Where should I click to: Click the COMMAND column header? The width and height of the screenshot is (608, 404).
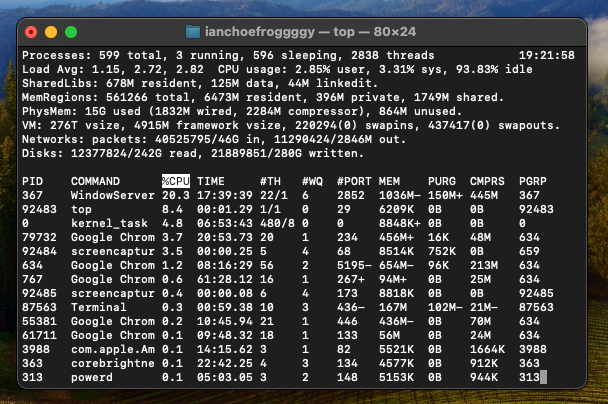pyautogui.click(x=98, y=181)
